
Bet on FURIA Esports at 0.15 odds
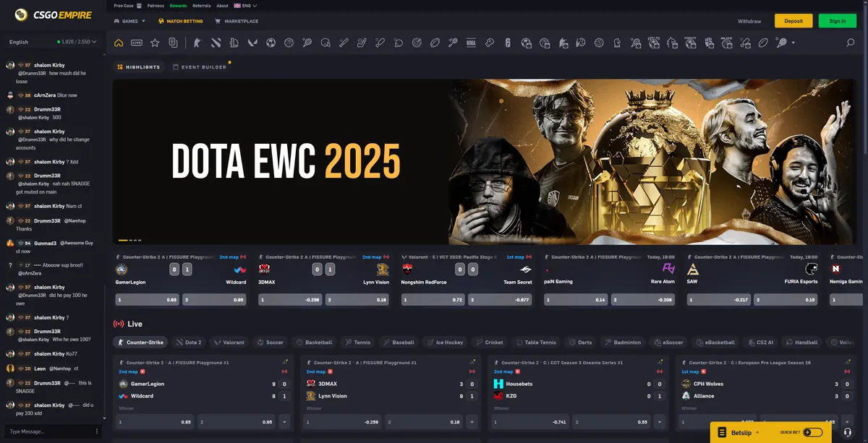pos(787,299)
